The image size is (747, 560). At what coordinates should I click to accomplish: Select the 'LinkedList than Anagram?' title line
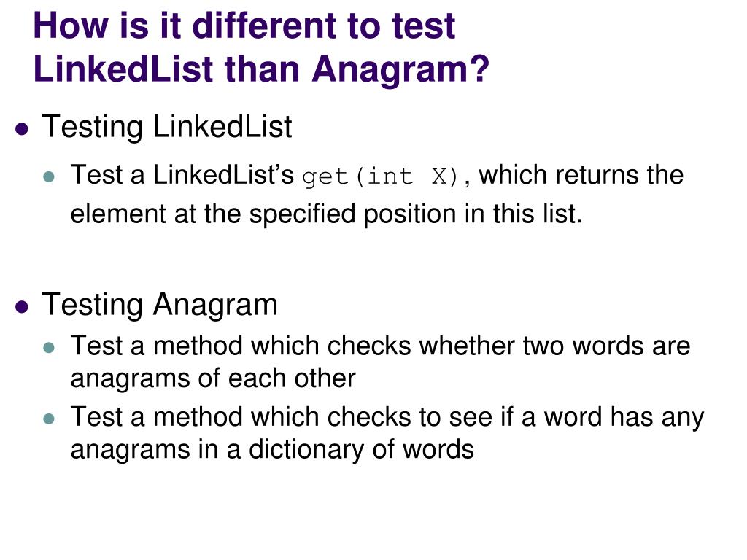pyautogui.click(x=262, y=69)
